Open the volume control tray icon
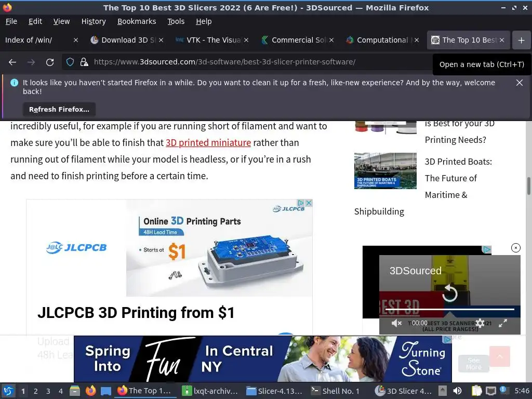Image resolution: width=532 pixels, height=399 pixels. click(457, 391)
